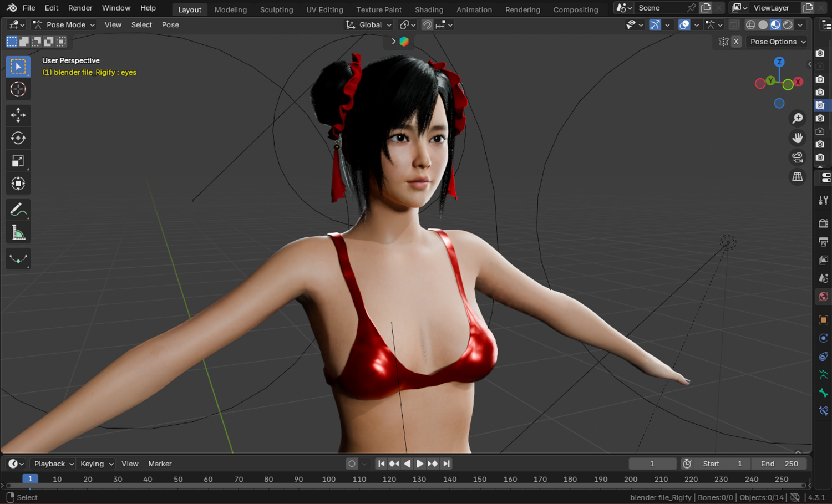Open the View Layer properties tab
832x504 pixels.
point(824,260)
